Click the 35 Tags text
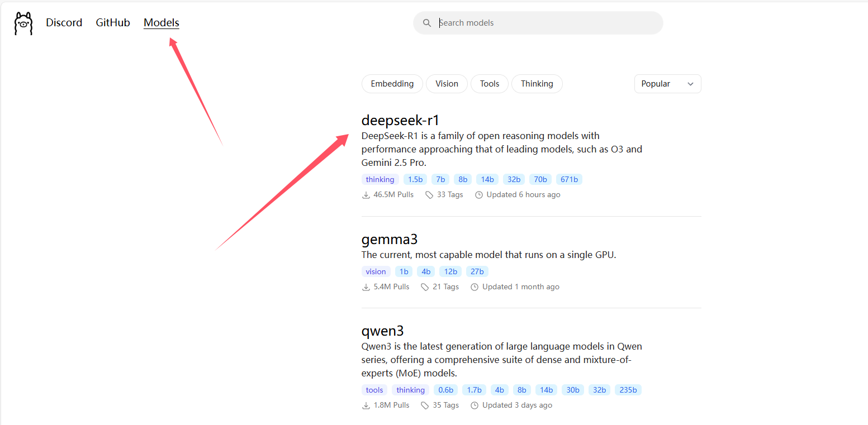868x425 pixels. (446, 405)
